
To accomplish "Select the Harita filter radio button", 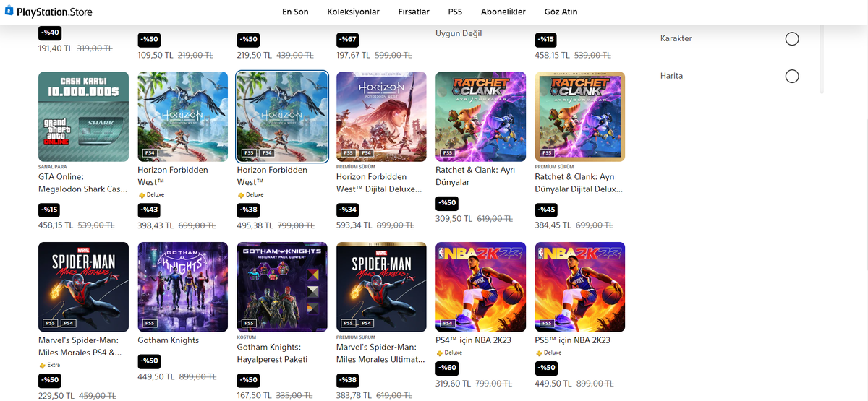I will pyautogui.click(x=792, y=76).
